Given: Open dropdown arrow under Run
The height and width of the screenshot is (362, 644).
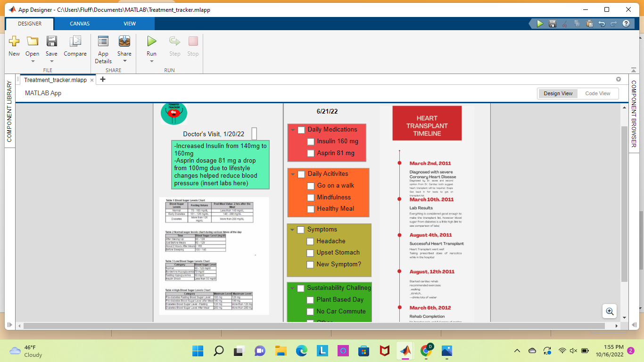Looking at the screenshot, I should point(151,61).
